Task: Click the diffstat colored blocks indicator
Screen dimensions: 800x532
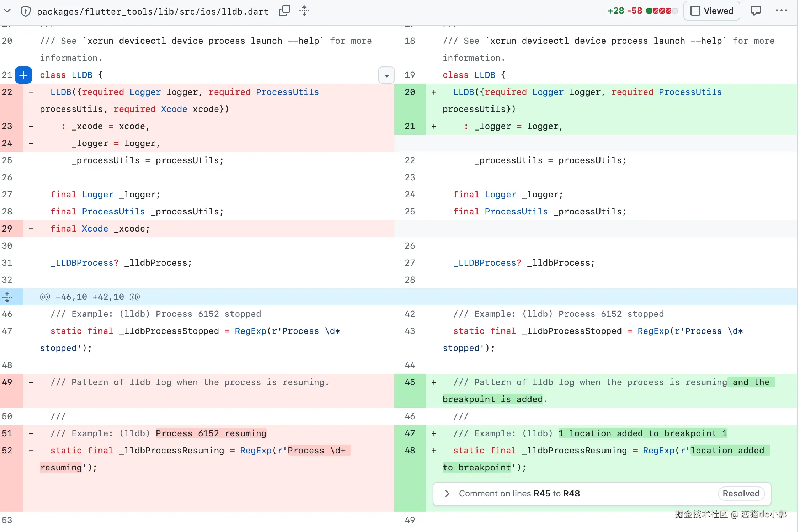Action: pyautogui.click(x=661, y=11)
